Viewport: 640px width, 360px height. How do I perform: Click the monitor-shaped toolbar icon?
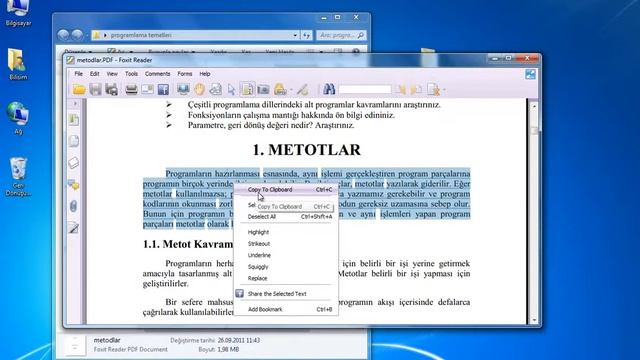[x=183, y=89]
